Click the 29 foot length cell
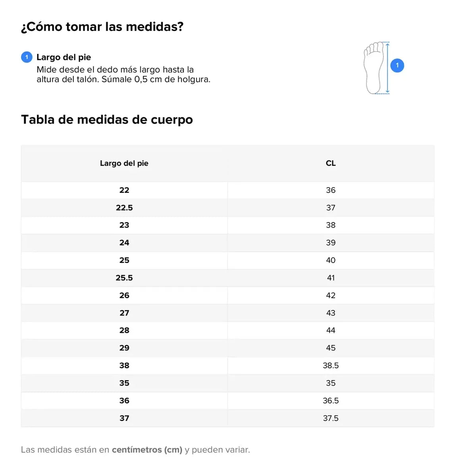Viewport: 455px width, 476px height. 124,348
